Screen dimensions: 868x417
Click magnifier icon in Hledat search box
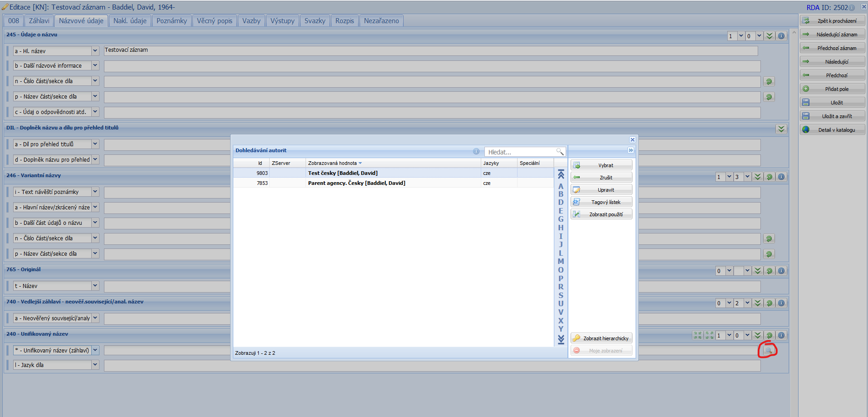[x=560, y=152]
